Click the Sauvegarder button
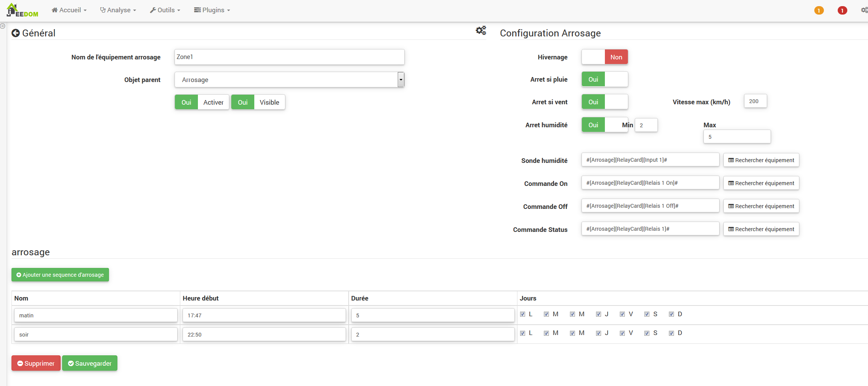The width and height of the screenshot is (868, 386). pyautogui.click(x=90, y=363)
